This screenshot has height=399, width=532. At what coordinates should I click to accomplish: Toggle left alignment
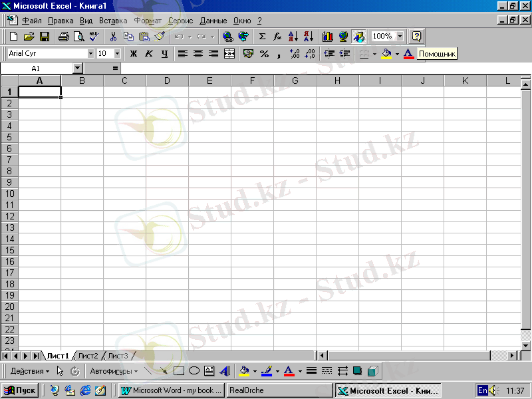(x=183, y=54)
